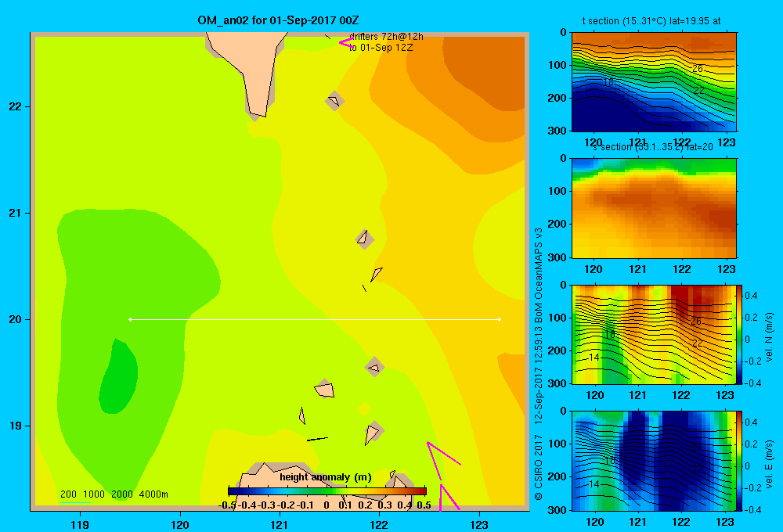Open the northward velocity section plot
The width and height of the screenshot is (783, 532).
[654, 334]
